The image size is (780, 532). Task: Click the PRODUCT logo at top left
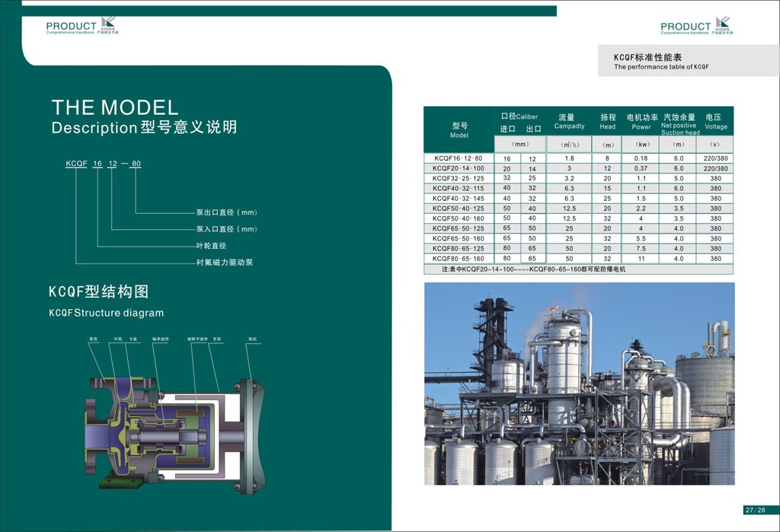coord(83,27)
